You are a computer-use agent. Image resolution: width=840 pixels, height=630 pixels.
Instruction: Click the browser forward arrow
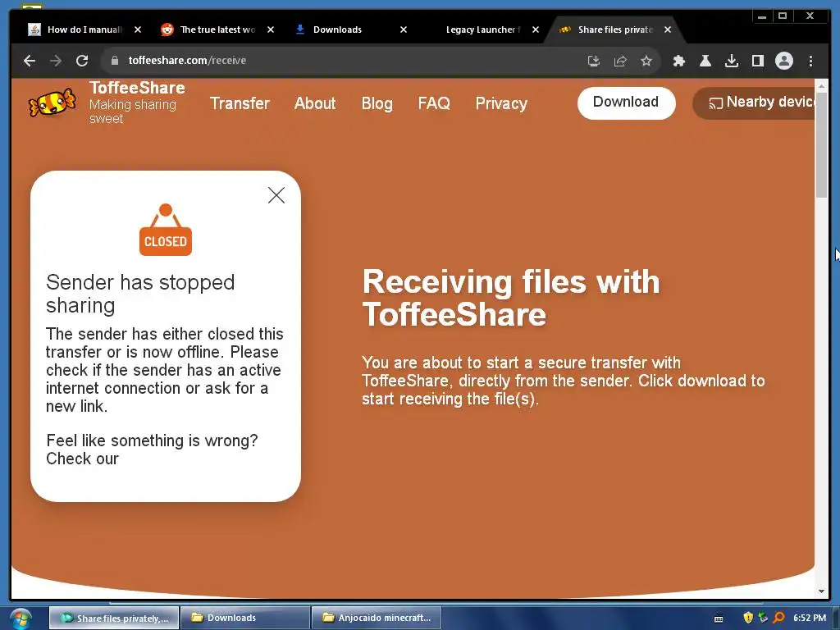[x=56, y=61]
